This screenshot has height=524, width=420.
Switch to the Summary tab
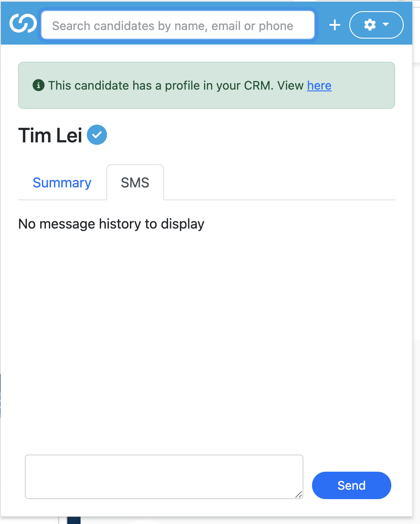click(62, 183)
